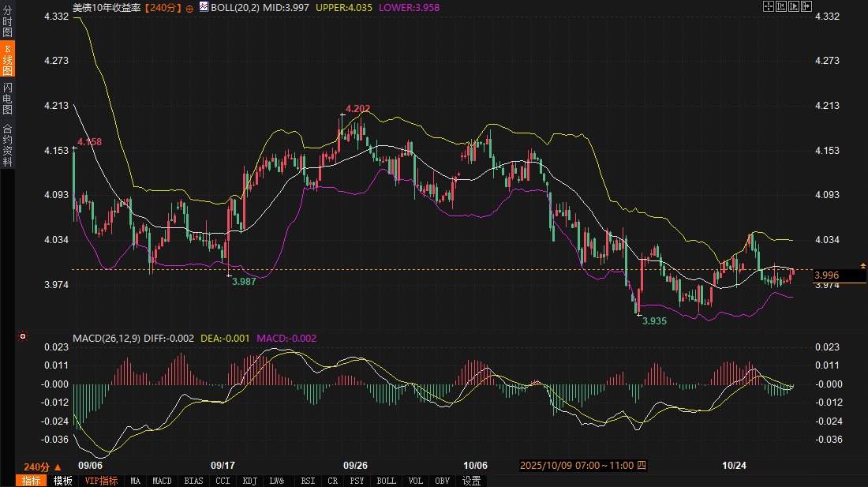Click the crosshair cursor icon at top right
Screen dimensions: 868x487
768,6
